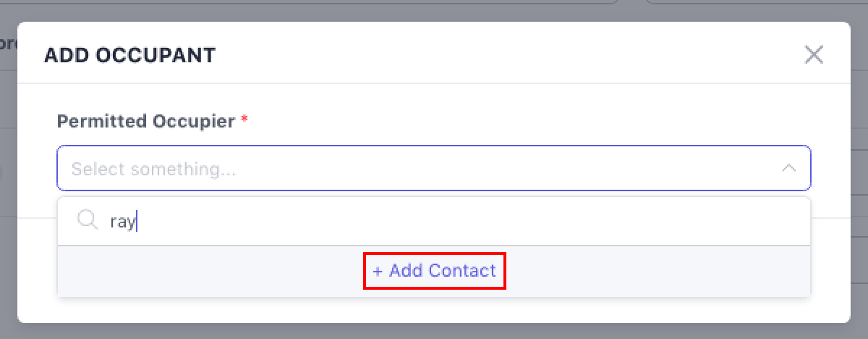Click the dimmed backdrop above the dialog

point(434,10)
